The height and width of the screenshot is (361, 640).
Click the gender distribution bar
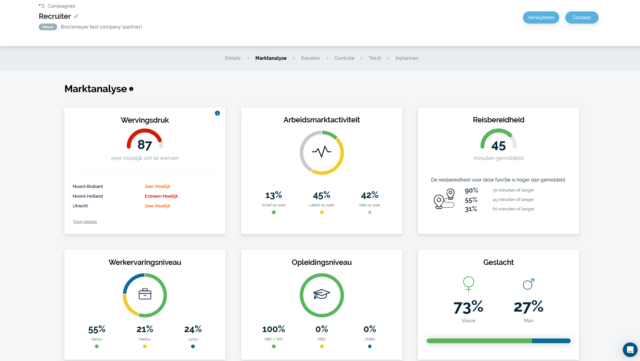498,341
